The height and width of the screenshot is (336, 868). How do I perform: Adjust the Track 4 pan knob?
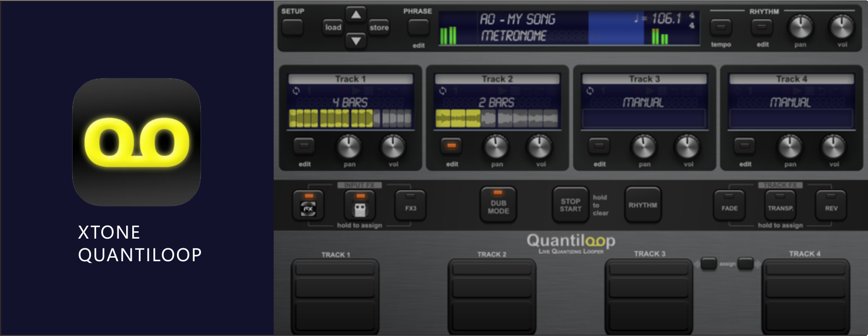790,146
